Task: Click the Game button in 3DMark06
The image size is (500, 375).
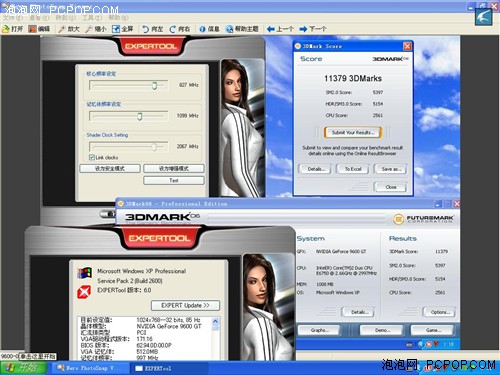Action: coord(432,330)
